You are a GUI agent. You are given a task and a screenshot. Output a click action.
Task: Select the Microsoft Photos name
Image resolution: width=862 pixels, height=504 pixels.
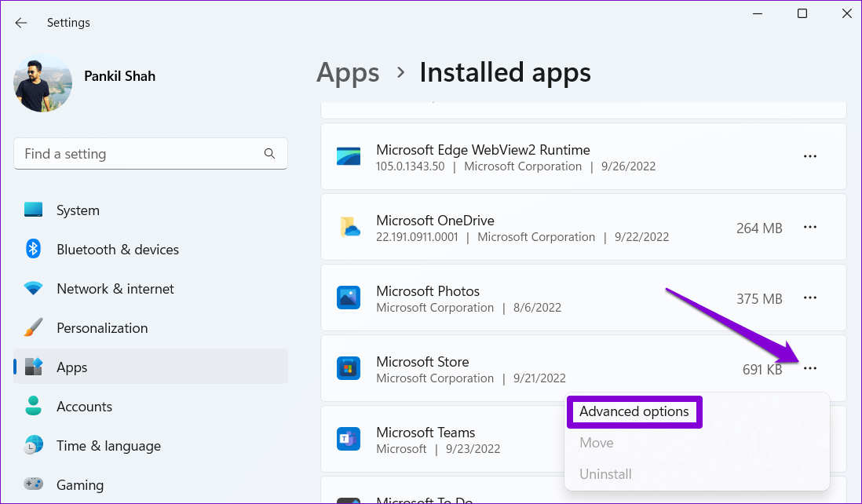tap(428, 291)
